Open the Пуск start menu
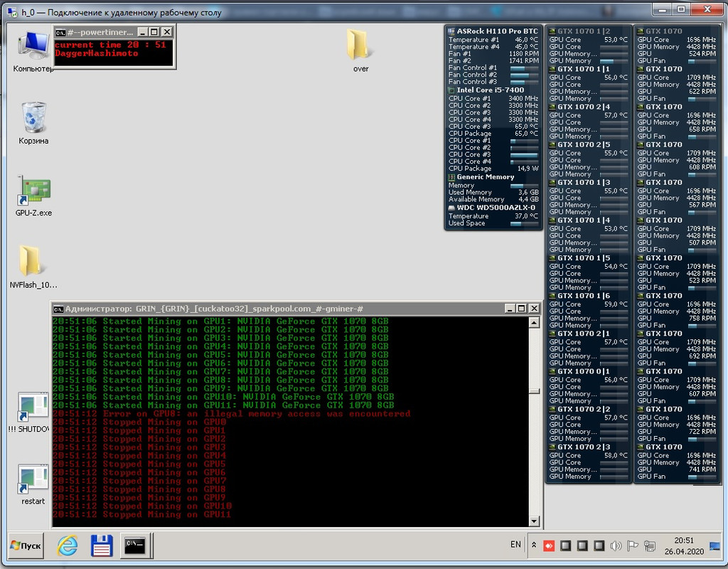728x569 pixels. [x=26, y=546]
